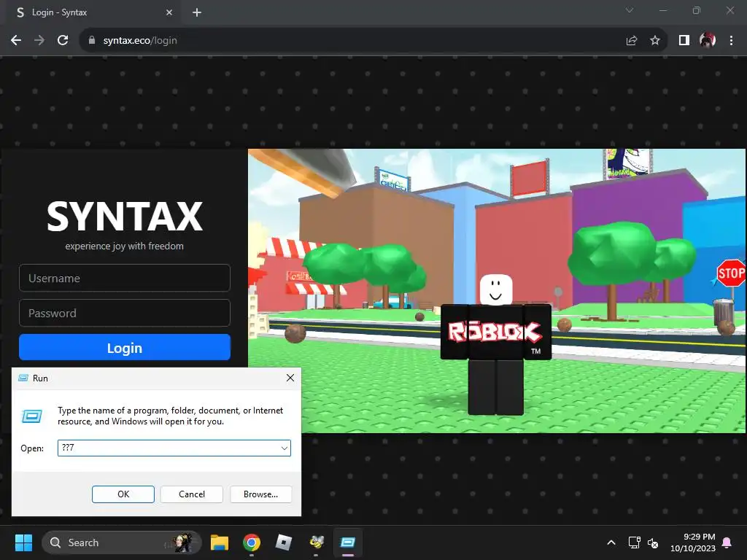
Task: Click the SYNTAX logo heading
Action: [x=125, y=217]
